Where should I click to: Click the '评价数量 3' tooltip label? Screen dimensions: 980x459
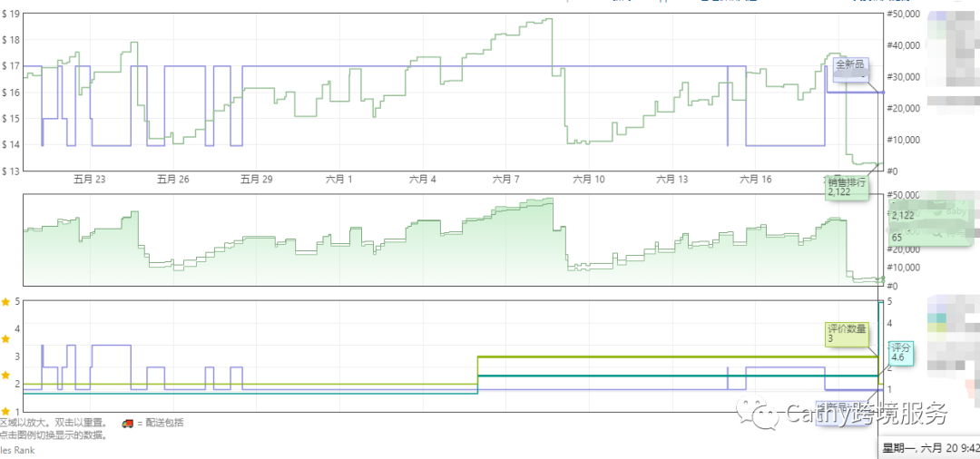coord(847,334)
